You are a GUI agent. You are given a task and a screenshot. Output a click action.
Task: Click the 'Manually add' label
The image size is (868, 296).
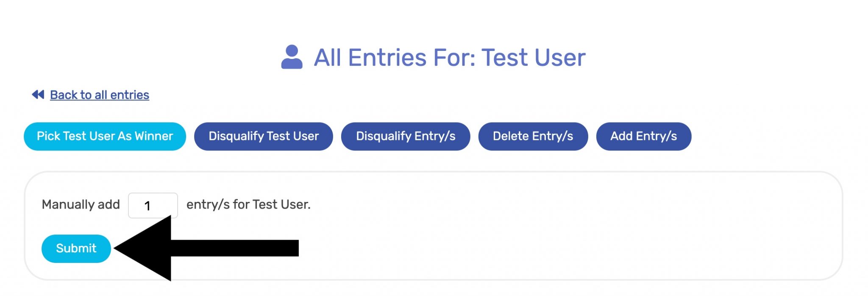[x=81, y=205]
